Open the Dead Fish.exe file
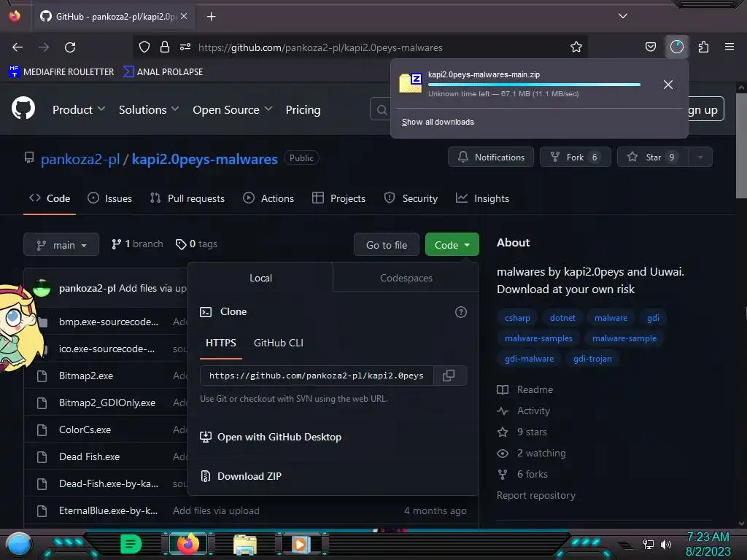 [x=89, y=456]
